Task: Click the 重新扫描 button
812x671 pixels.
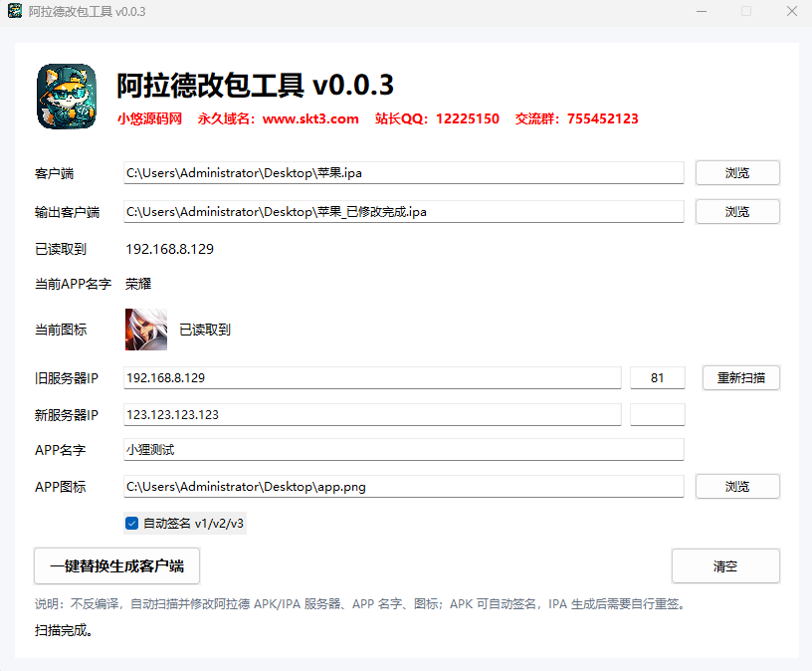Action: pyautogui.click(x=741, y=377)
